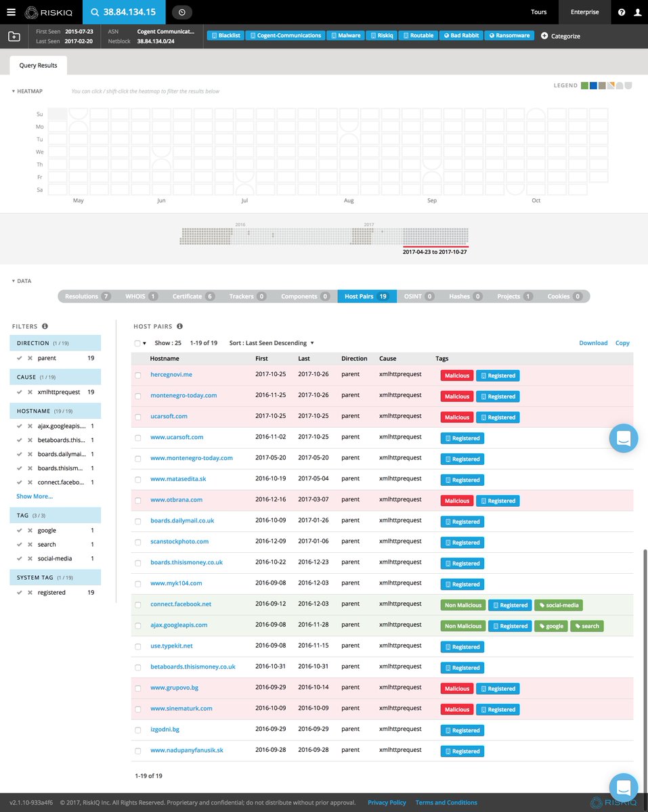Include the registered system tag checkmark
648x812 pixels.
20,592
